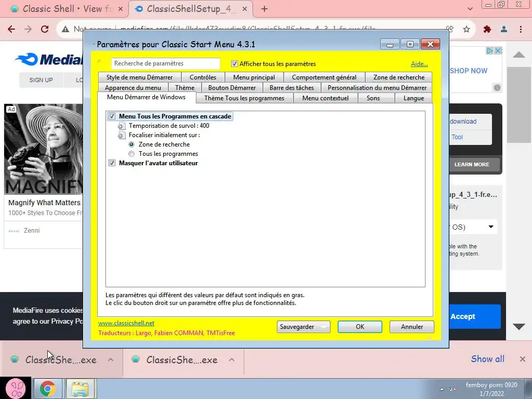Click the search magnifier icon in settings dialog

tap(99, 61)
